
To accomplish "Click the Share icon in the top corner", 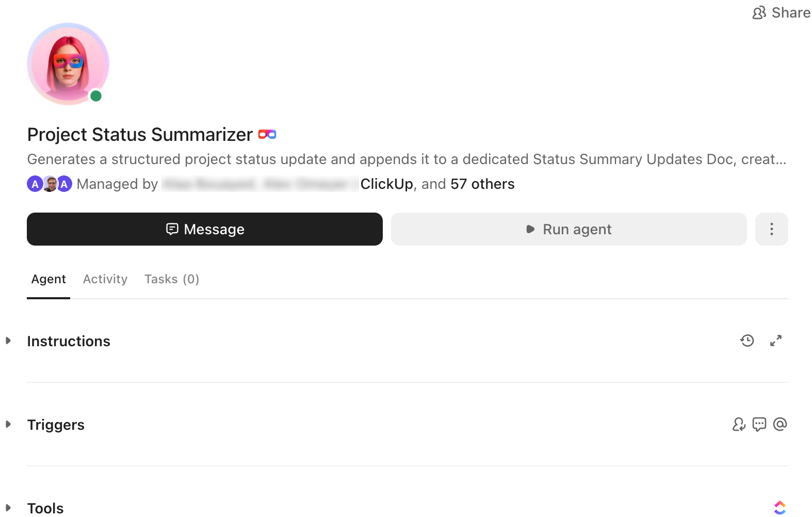I will pyautogui.click(x=759, y=12).
